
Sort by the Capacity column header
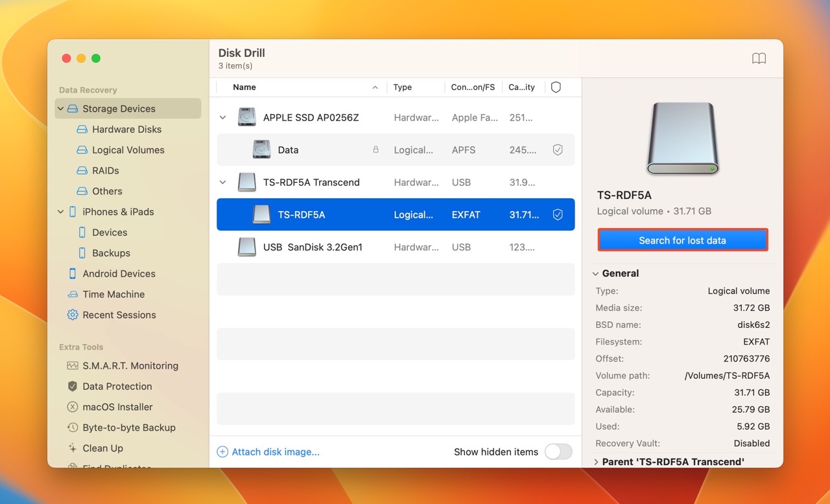tap(522, 87)
